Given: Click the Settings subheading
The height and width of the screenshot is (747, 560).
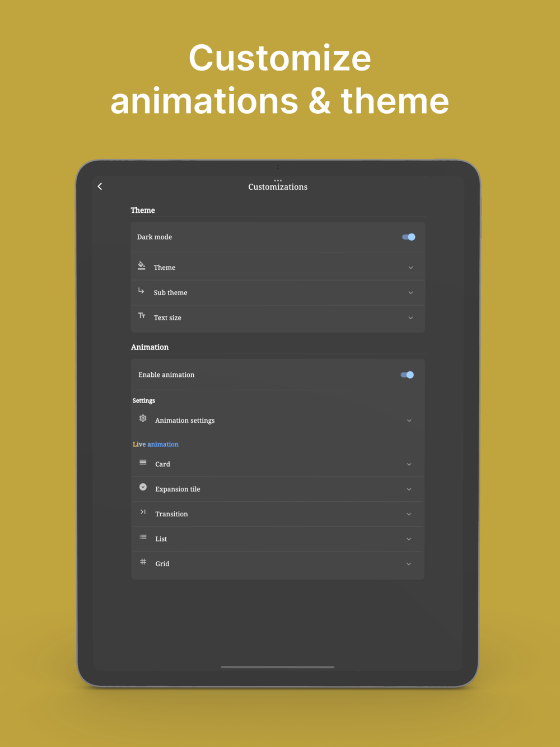Looking at the screenshot, I should 144,400.
